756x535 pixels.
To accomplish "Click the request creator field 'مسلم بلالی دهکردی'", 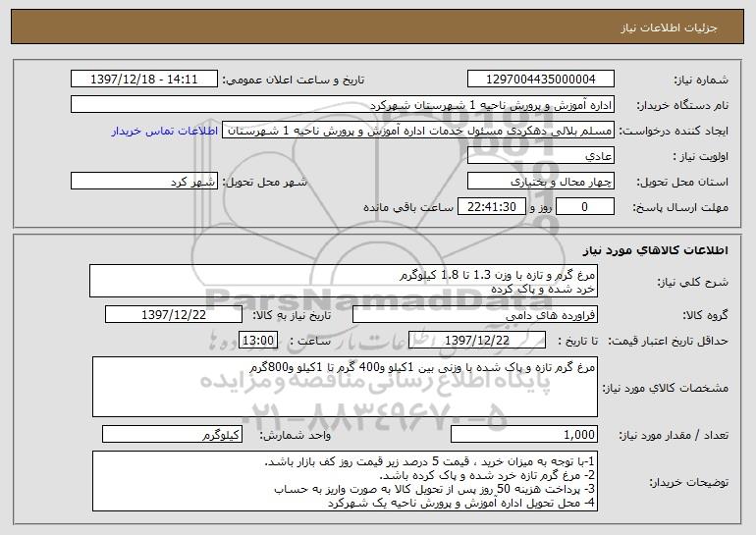I will (418, 131).
